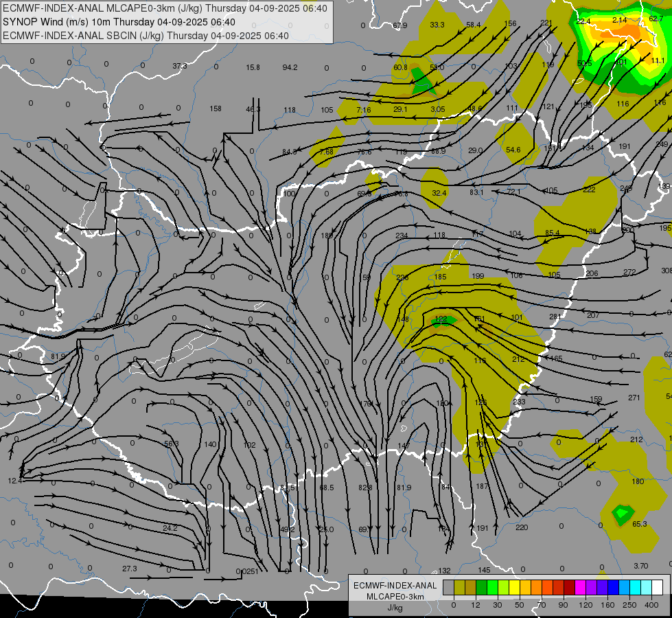Click the map value 37.3

[x=180, y=66]
